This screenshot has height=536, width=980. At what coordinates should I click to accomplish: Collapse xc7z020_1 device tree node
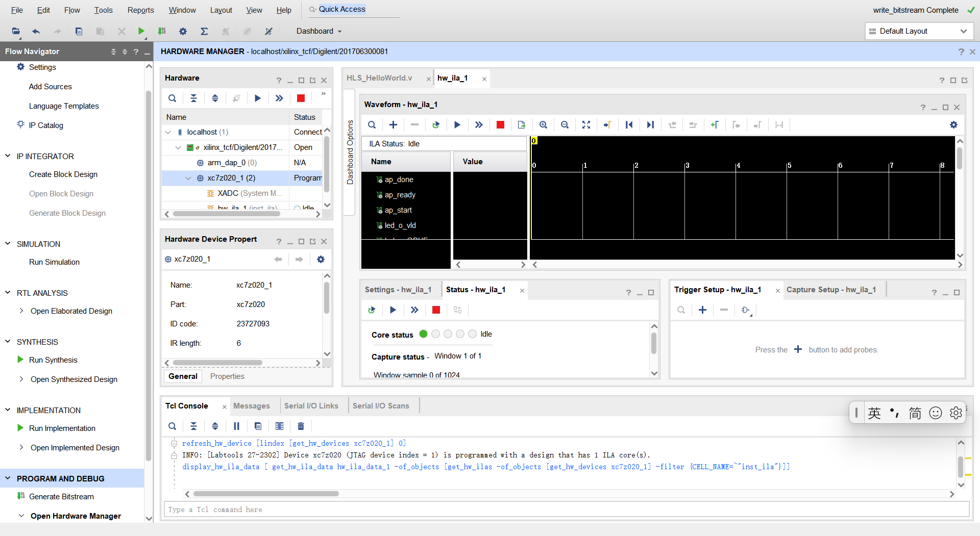point(188,178)
